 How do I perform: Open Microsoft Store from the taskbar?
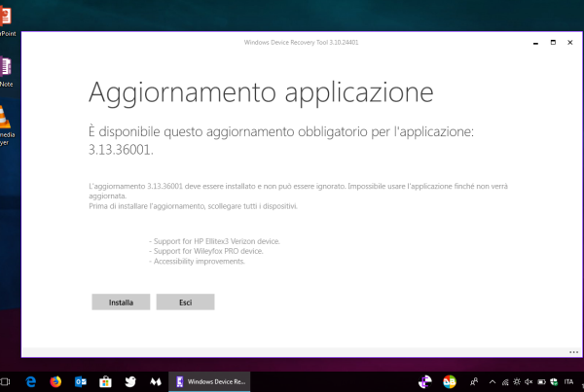click(x=105, y=381)
